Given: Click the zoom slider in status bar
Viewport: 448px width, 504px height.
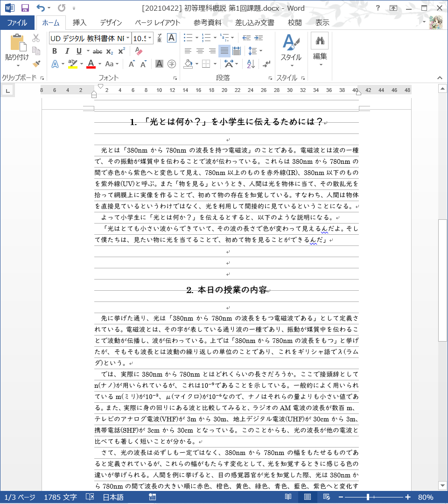Looking at the screenshot, I should tap(368, 497).
